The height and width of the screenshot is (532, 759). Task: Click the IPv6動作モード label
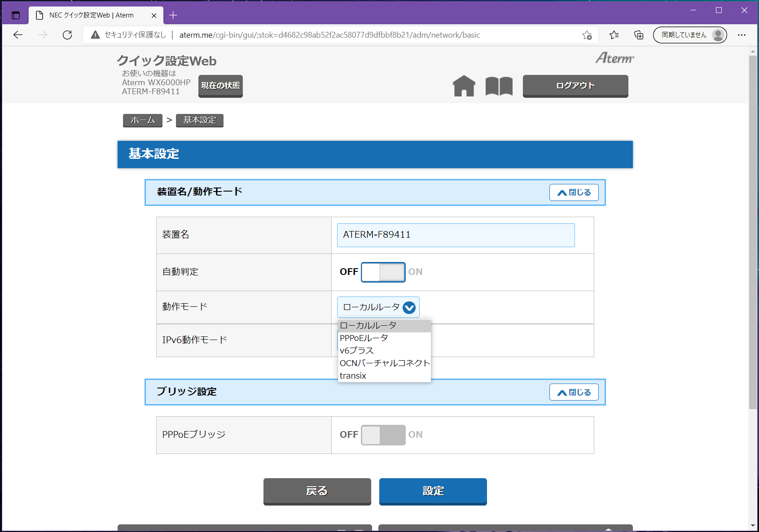click(x=195, y=340)
